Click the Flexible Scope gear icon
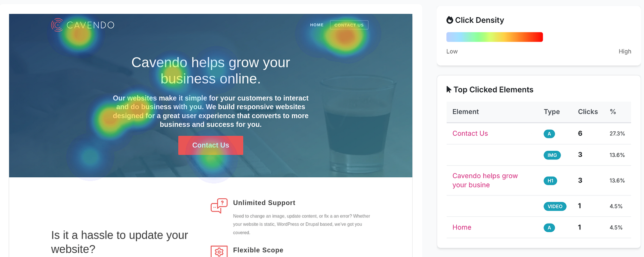This screenshot has width=644, height=257. (219, 251)
